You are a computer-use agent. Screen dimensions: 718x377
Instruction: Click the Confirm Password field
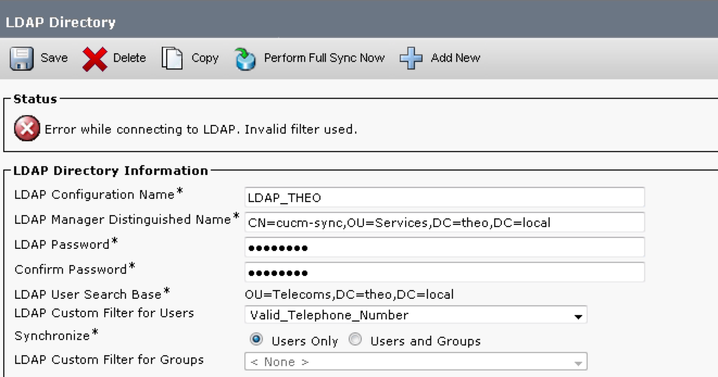[x=445, y=273]
